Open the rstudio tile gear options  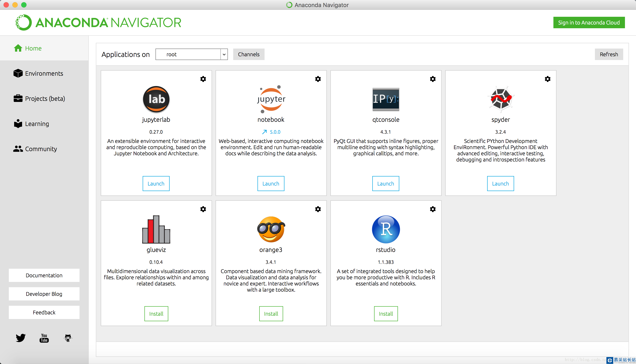[433, 209]
